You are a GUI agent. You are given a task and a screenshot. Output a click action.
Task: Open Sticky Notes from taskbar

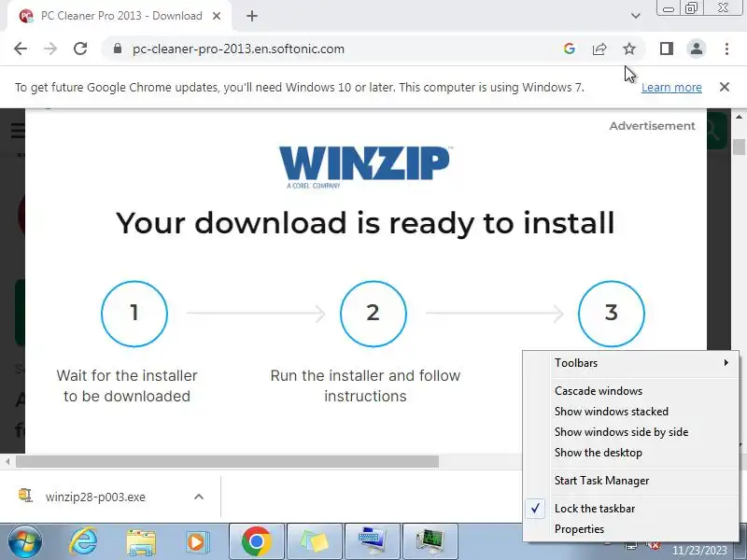tap(315, 542)
